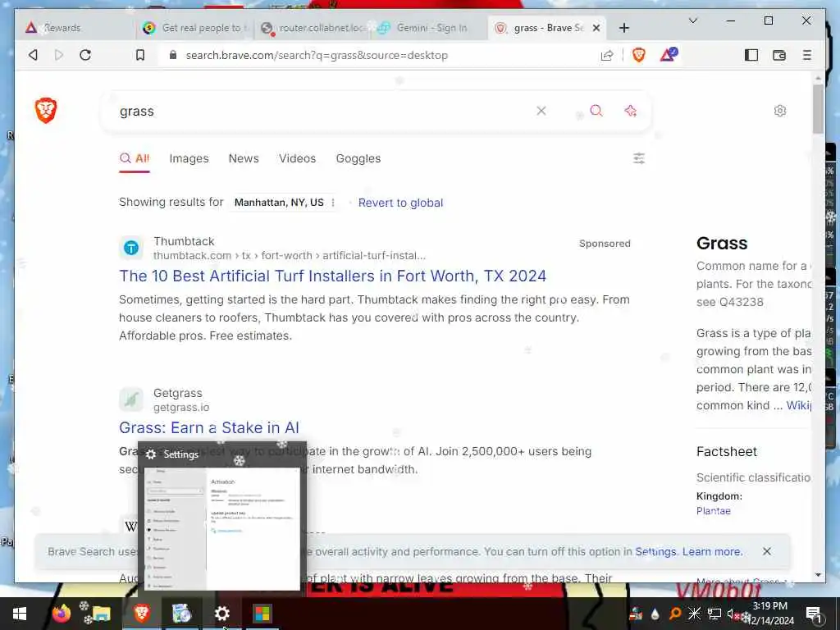
Task: Click the Thumbtack site name text
Action: 184,241
